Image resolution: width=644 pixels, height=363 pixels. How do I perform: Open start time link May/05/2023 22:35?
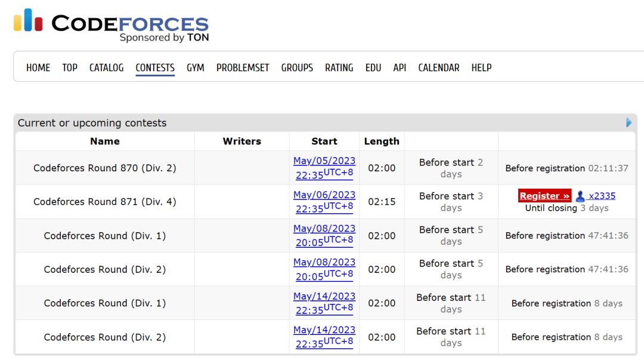pos(324,168)
